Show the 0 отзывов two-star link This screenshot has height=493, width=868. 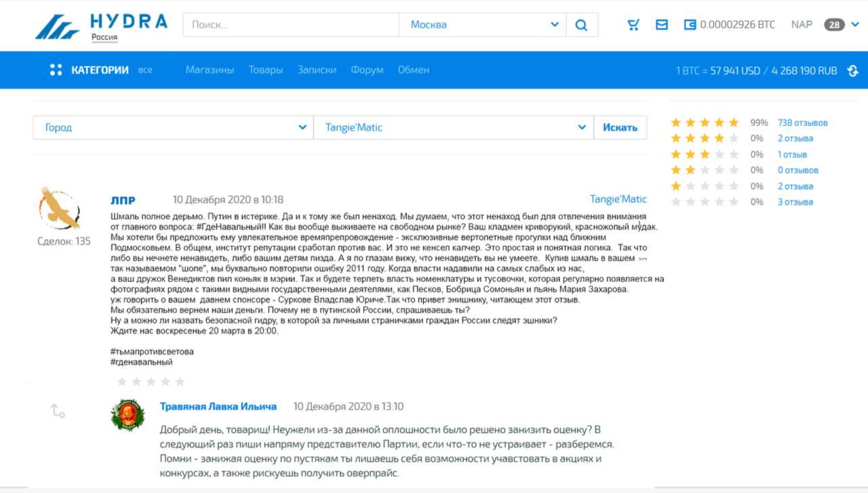coord(797,170)
